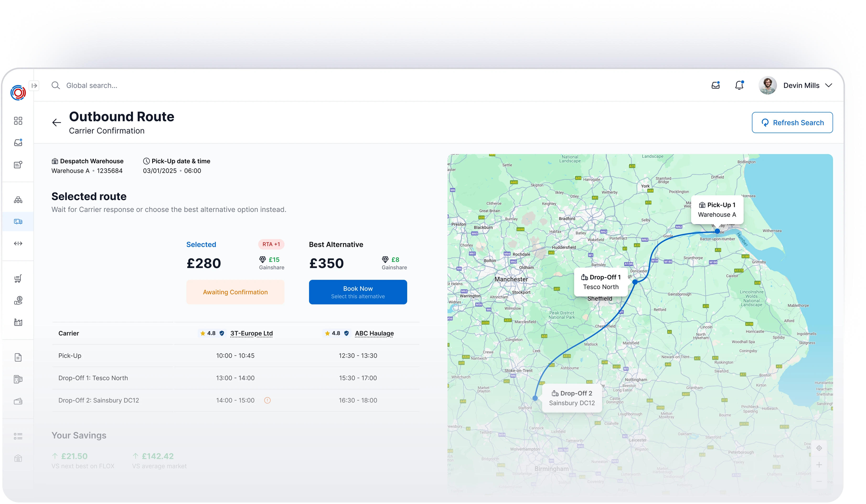This screenshot has height=504, width=866.
Task: Open the top bar inbox icon
Action: [716, 85]
